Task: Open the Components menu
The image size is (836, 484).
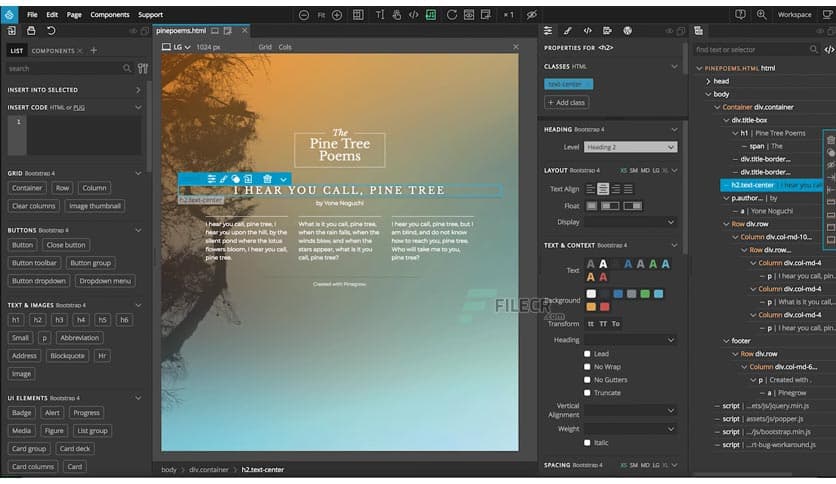Action: click(110, 15)
